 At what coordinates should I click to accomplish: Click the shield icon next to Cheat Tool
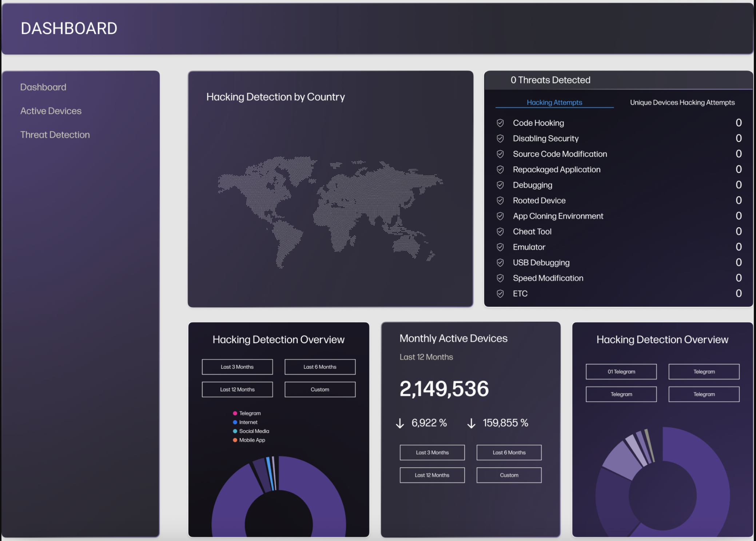tap(500, 231)
